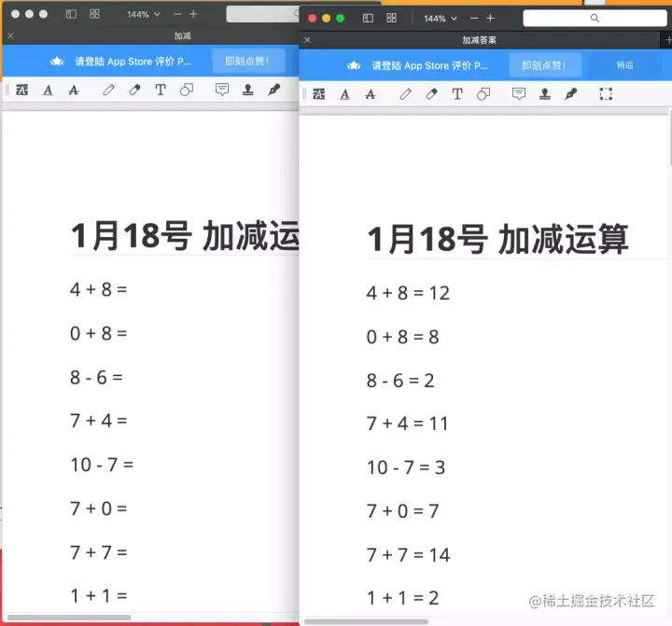Zoom in with plus in 加减答案 window
The image size is (672, 626).
click(491, 19)
